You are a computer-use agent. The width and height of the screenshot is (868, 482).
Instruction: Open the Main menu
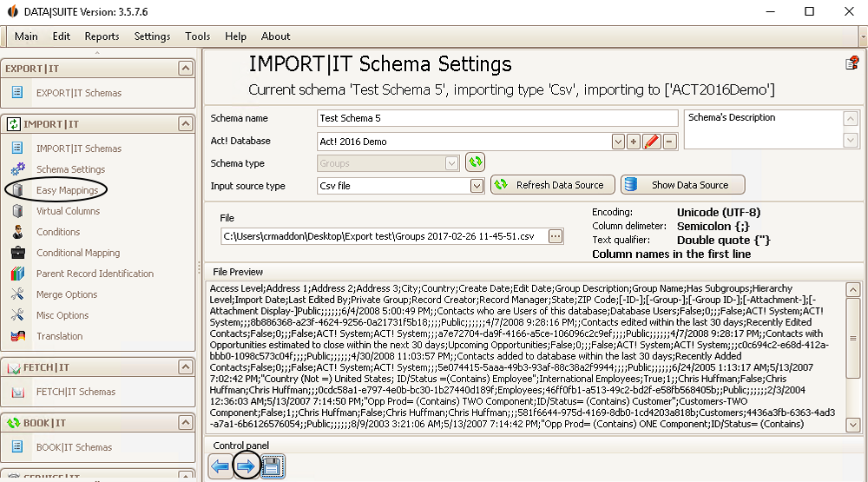click(x=26, y=36)
